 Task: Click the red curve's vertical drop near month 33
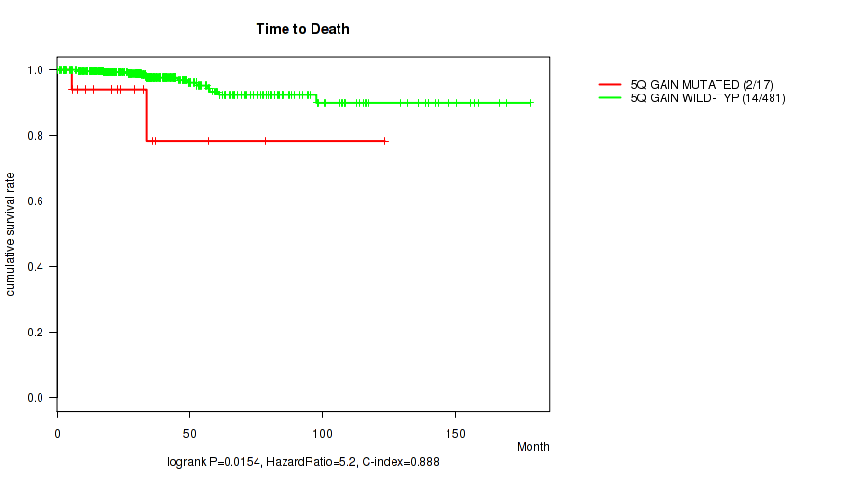146,116
